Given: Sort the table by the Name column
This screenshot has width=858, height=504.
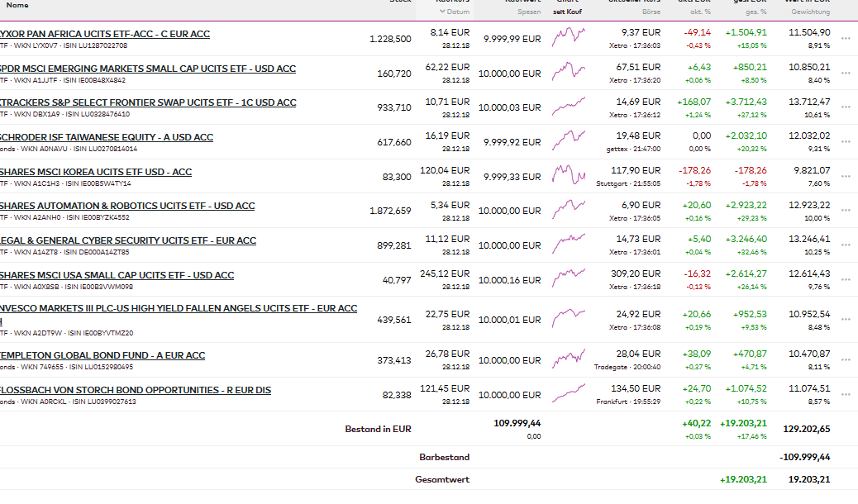Looking at the screenshot, I should click(x=17, y=5).
